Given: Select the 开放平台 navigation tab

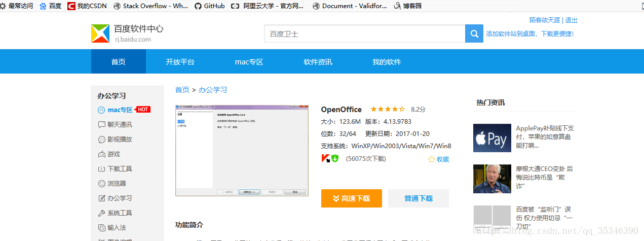Looking at the screenshot, I should 180,62.
